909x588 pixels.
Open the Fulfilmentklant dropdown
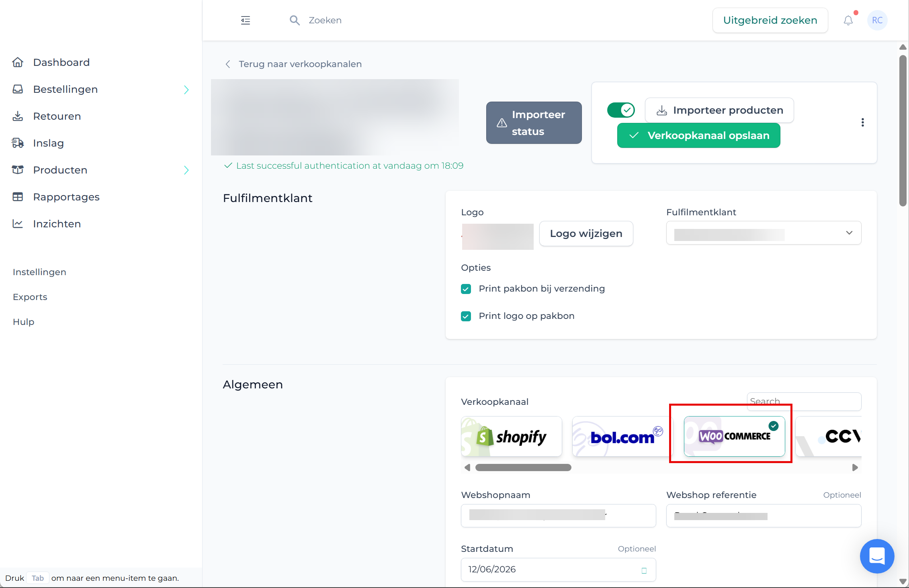click(764, 233)
